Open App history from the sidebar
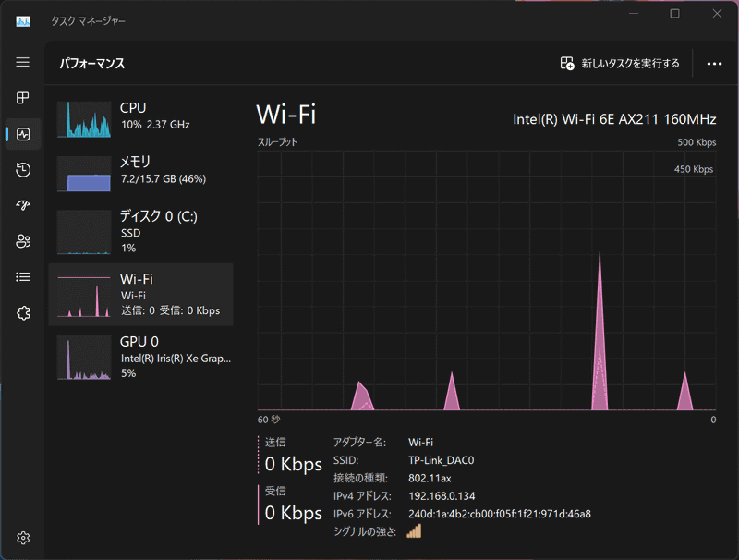739x560 pixels. coord(23,170)
